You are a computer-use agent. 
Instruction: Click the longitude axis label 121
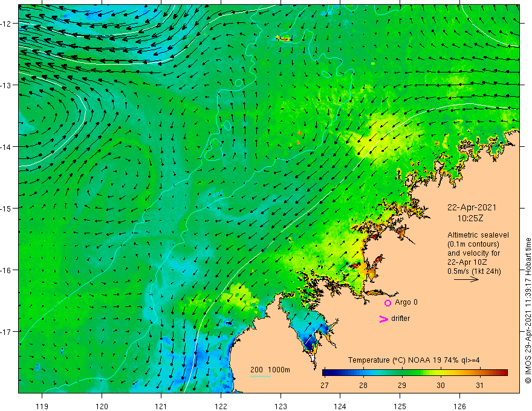161,406
